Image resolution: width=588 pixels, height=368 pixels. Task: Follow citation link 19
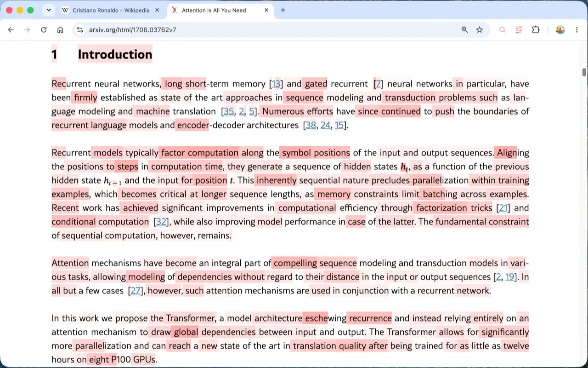510,277
